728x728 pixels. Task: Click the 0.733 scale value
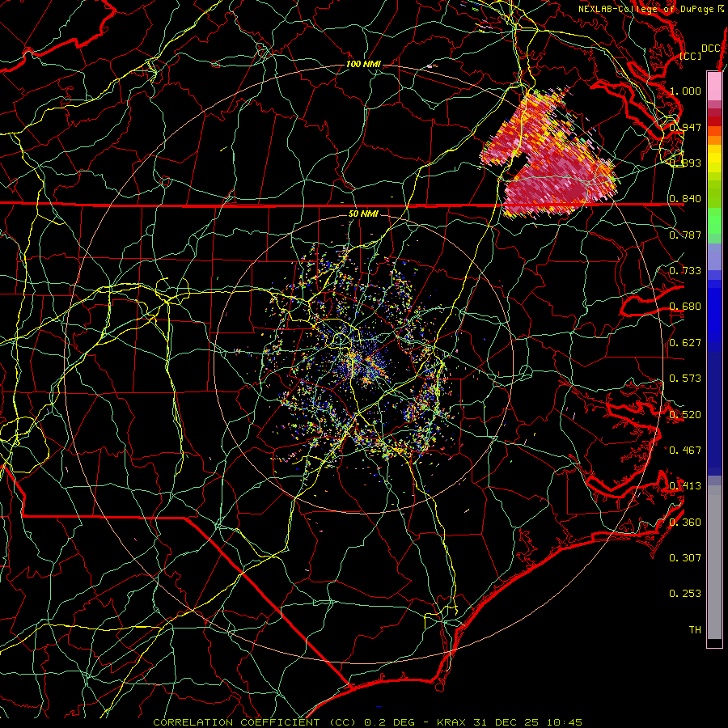pos(685,271)
